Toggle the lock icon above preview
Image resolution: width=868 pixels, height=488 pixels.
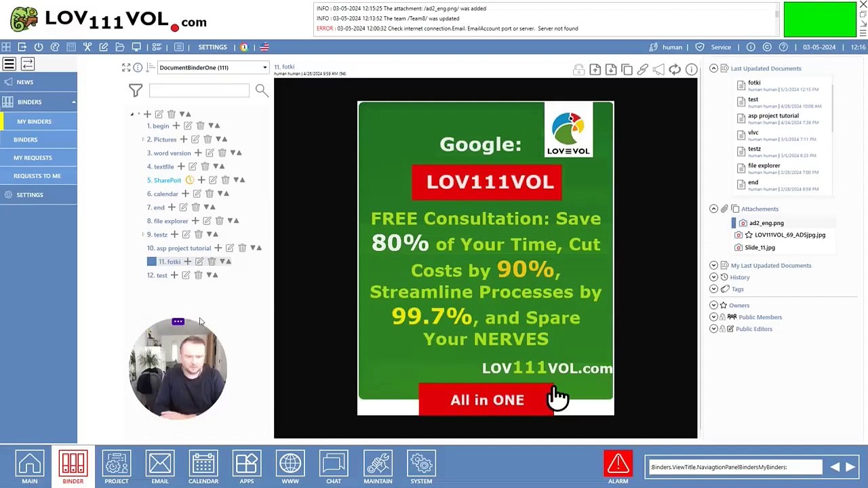click(578, 69)
